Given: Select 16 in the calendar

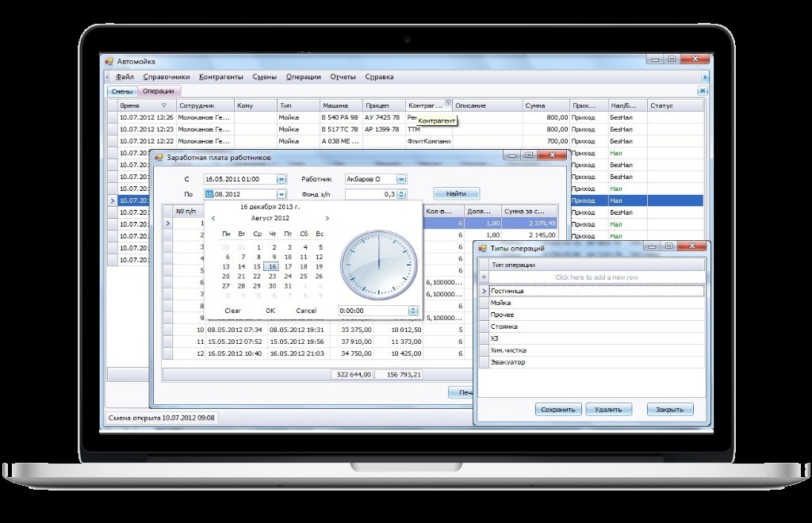Looking at the screenshot, I should pos(273,266).
